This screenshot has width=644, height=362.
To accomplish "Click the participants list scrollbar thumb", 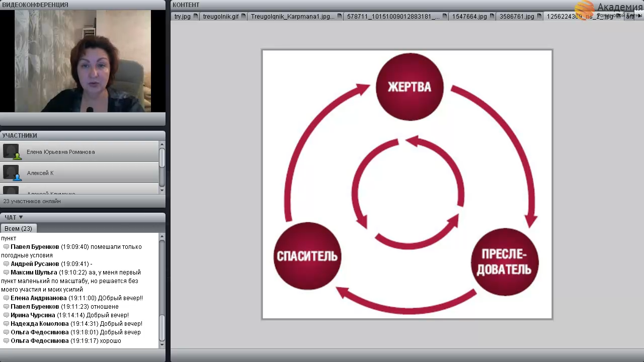I will (162, 157).
